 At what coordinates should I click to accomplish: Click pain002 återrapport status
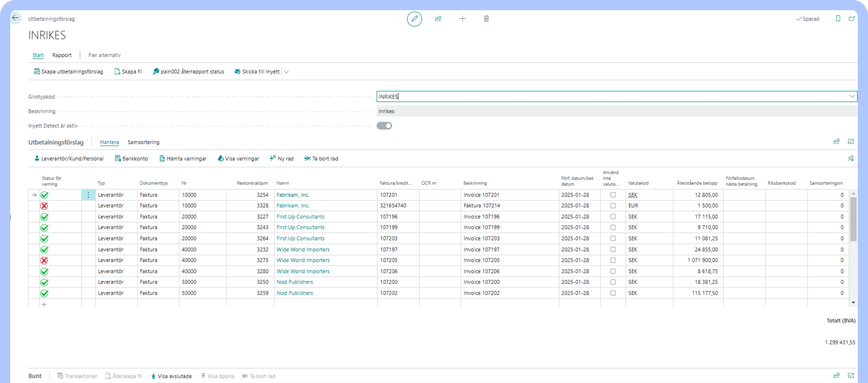[188, 71]
